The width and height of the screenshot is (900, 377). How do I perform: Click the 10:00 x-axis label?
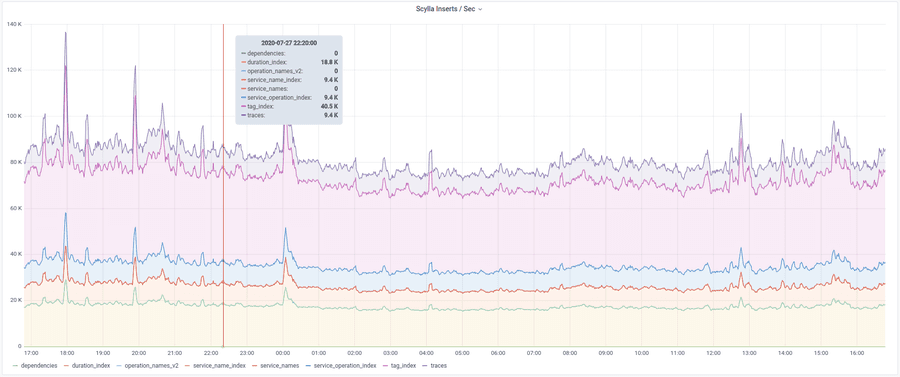[642, 353]
